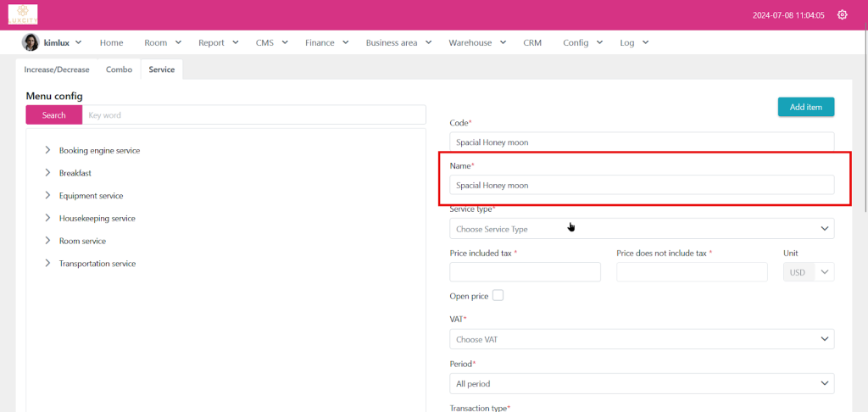The height and width of the screenshot is (412, 868).
Task: Open the VAT dropdown
Action: [x=641, y=339]
